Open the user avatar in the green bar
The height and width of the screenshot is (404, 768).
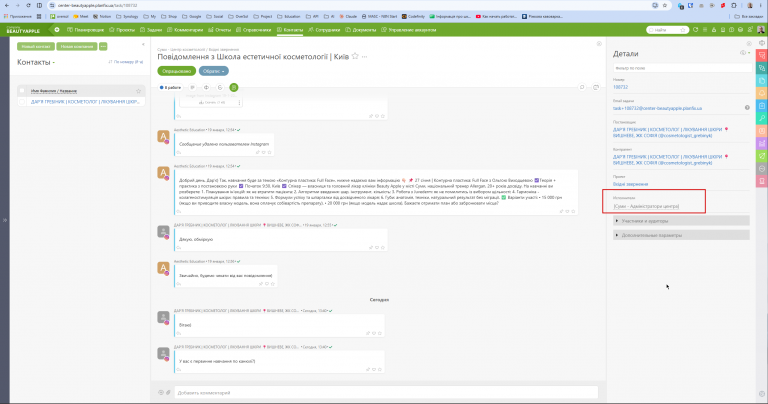[761, 30]
